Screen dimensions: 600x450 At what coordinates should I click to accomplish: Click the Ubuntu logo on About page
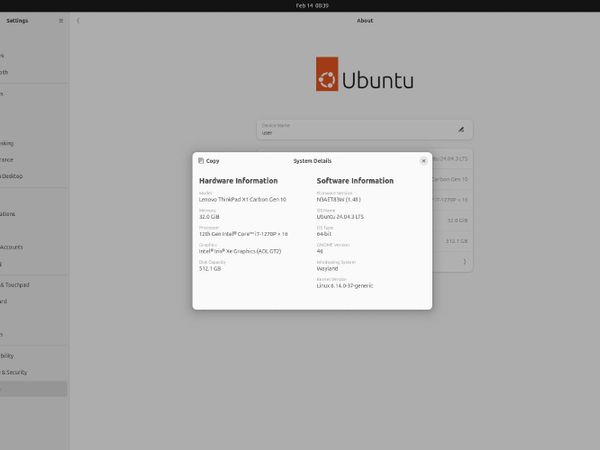click(364, 78)
